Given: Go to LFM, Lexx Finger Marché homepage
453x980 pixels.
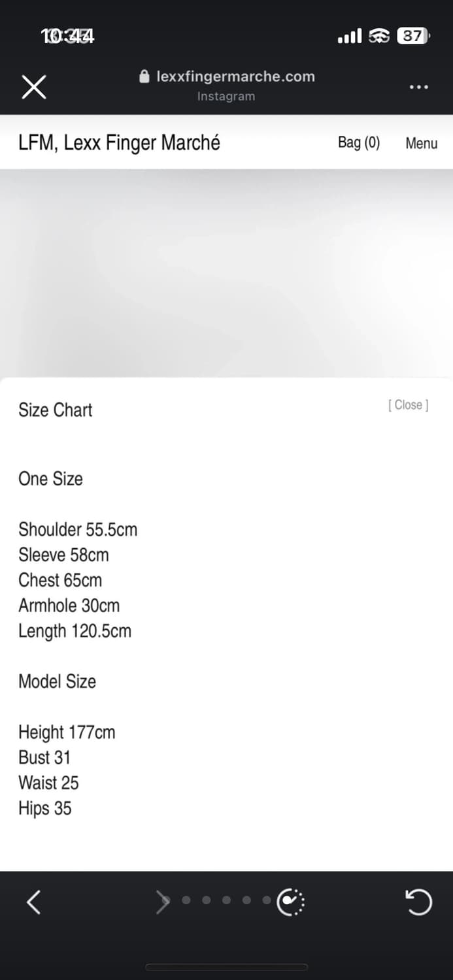Looking at the screenshot, I should coord(119,142).
